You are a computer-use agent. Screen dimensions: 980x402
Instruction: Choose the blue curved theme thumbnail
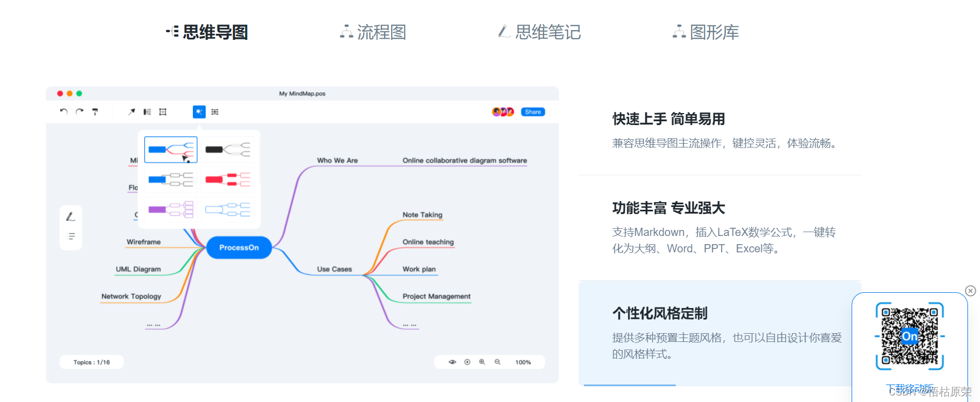coord(171,150)
